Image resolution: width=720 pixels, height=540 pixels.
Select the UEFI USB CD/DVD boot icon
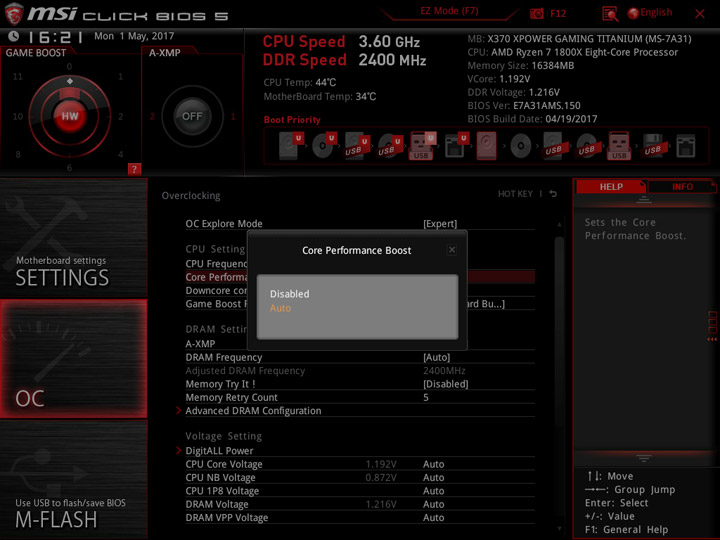pyautogui.click(x=390, y=146)
